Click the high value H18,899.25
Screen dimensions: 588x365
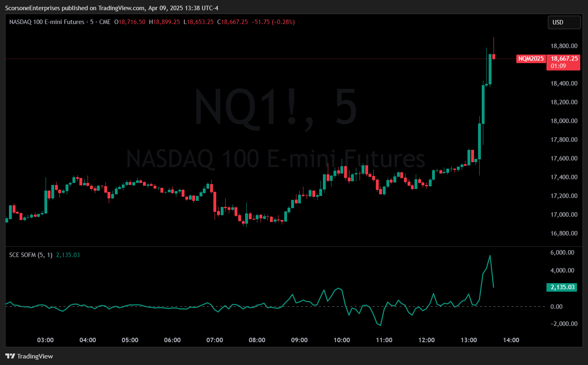(165, 22)
